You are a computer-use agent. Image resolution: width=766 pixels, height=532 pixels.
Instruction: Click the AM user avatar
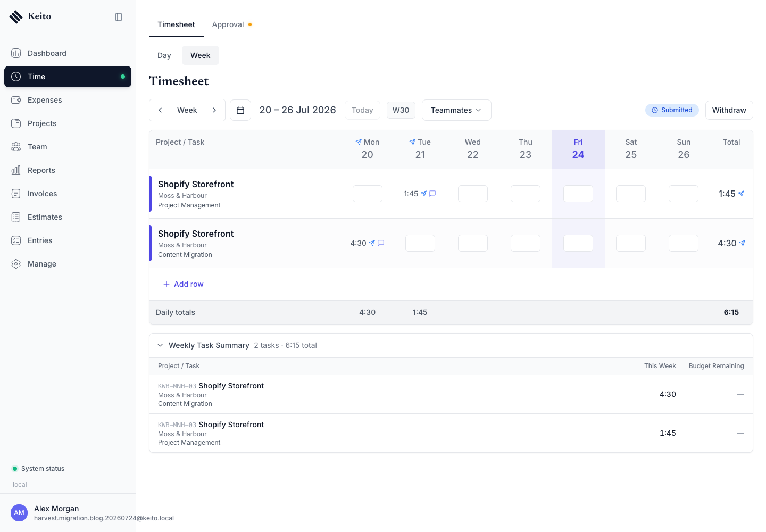19,513
